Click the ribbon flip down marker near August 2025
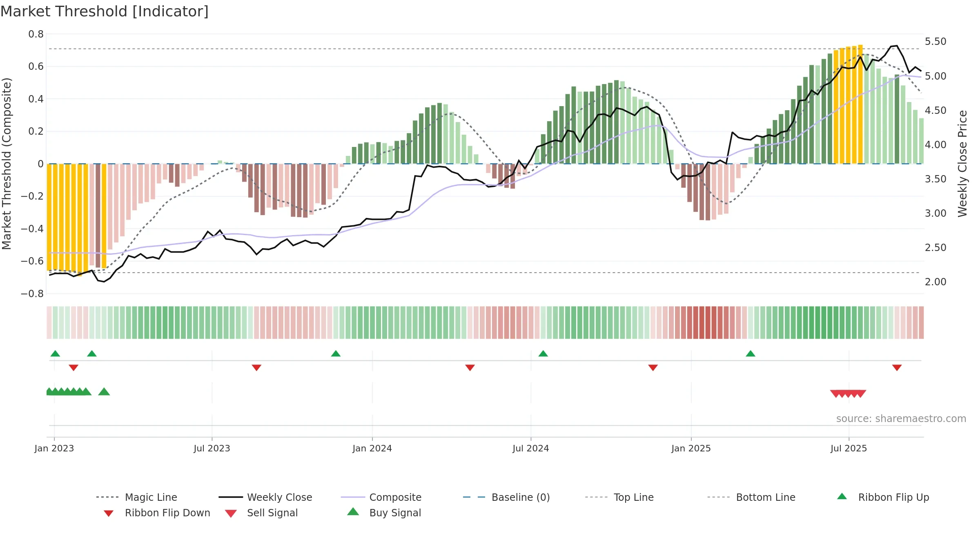This screenshot has height=551, width=980. tap(897, 368)
